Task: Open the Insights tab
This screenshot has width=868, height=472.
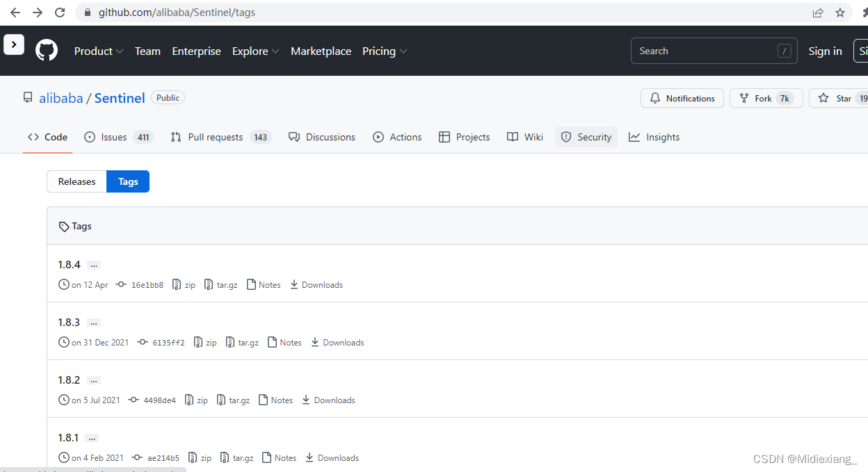Action: pos(654,137)
